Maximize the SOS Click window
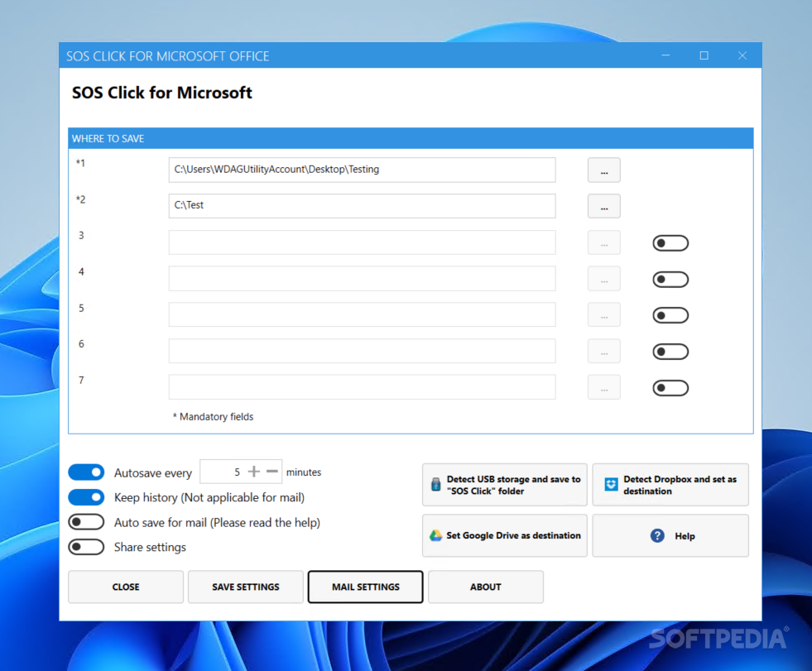812x671 pixels. [704, 55]
